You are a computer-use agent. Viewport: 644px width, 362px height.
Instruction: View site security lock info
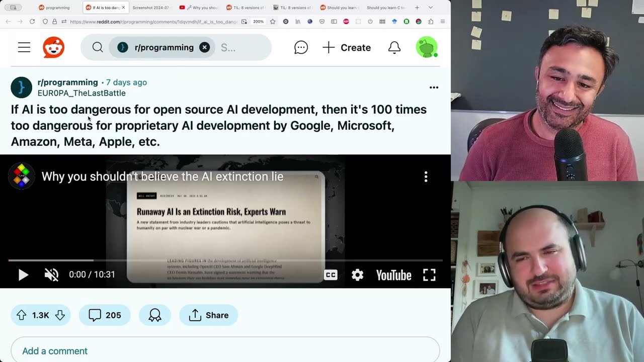click(x=54, y=22)
